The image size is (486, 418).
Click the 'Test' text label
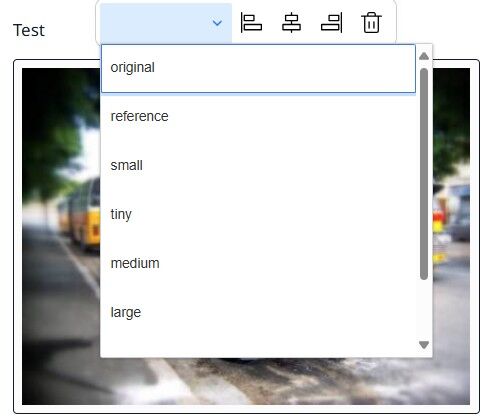point(29,30)
